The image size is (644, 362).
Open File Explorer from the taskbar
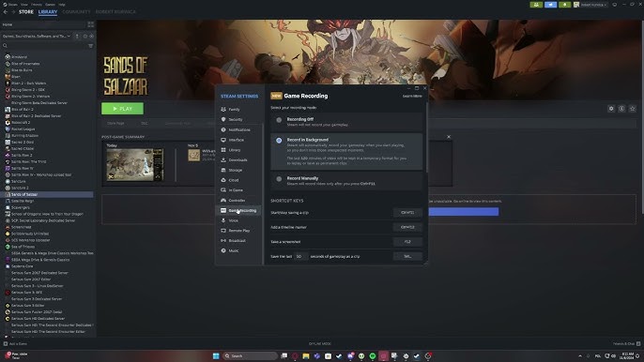point(306,355)
